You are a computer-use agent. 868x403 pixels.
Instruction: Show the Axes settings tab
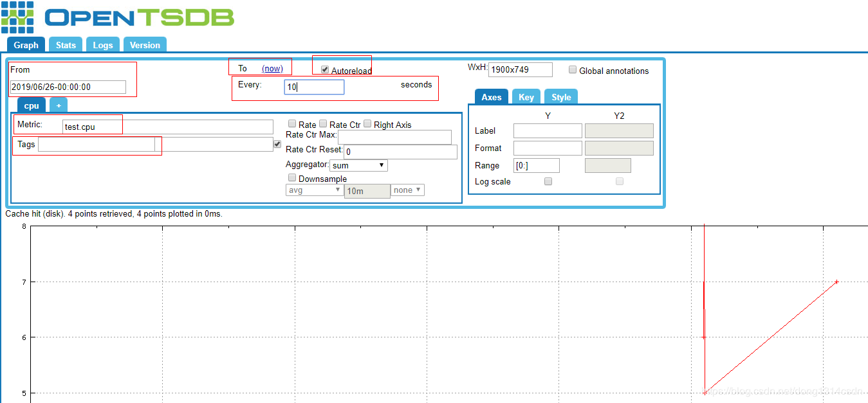click(x=492, y=97)
